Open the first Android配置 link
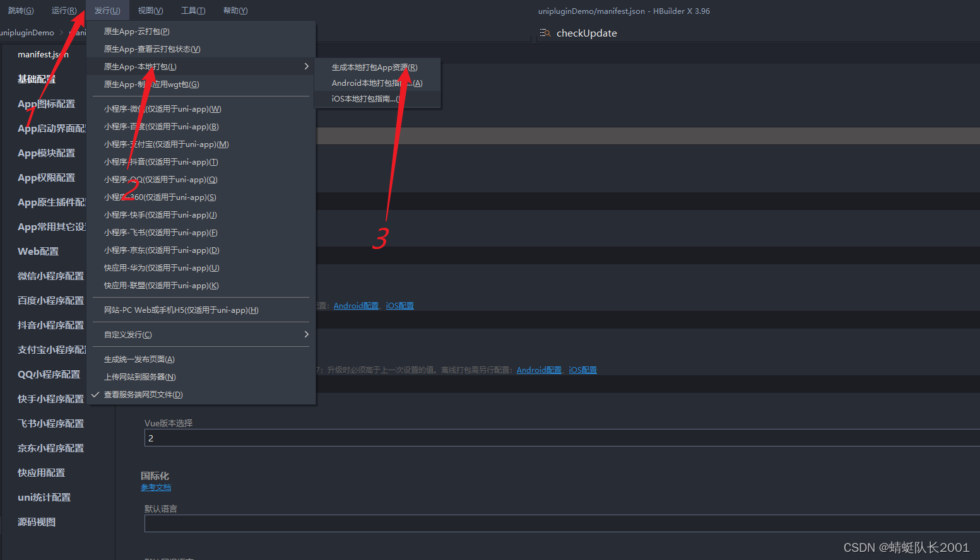The height and width of the screenshot is (560, 980). 356,306
